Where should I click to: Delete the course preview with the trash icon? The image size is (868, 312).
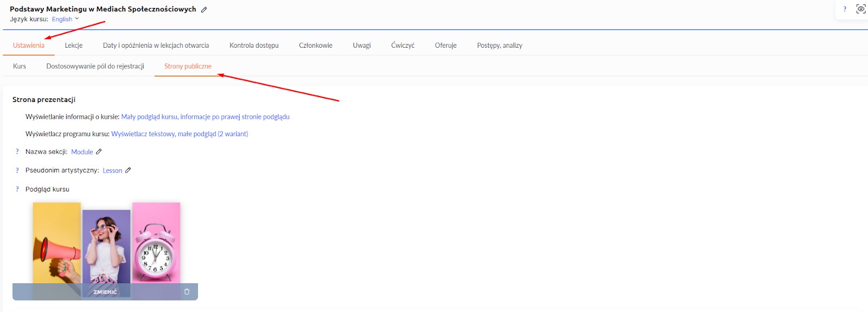tap(187, 291)
